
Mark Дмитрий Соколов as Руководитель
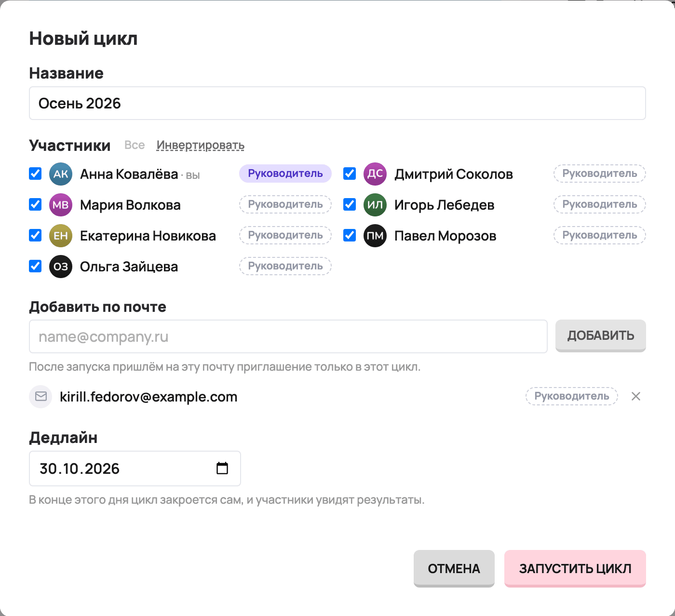pos(600,174)
